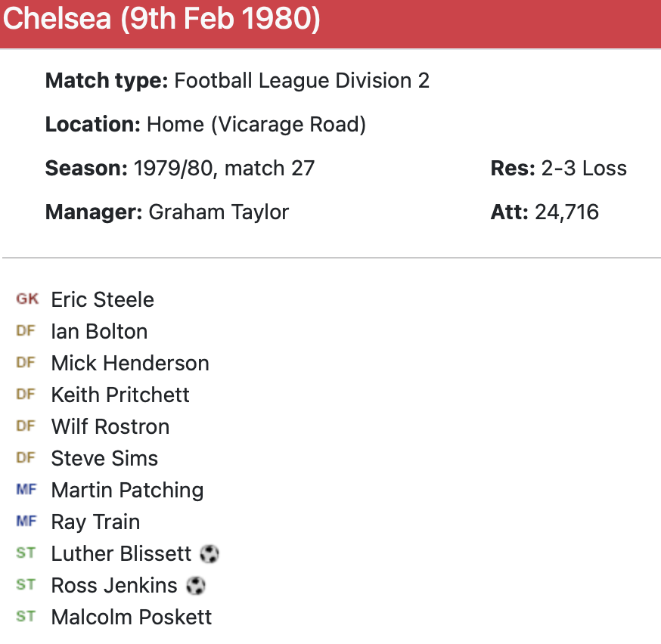Click the goal ball icon after Luther Blissett
The height and width of the screenshot is (644, 661).
pyautogui.click(x=209, y=554)
